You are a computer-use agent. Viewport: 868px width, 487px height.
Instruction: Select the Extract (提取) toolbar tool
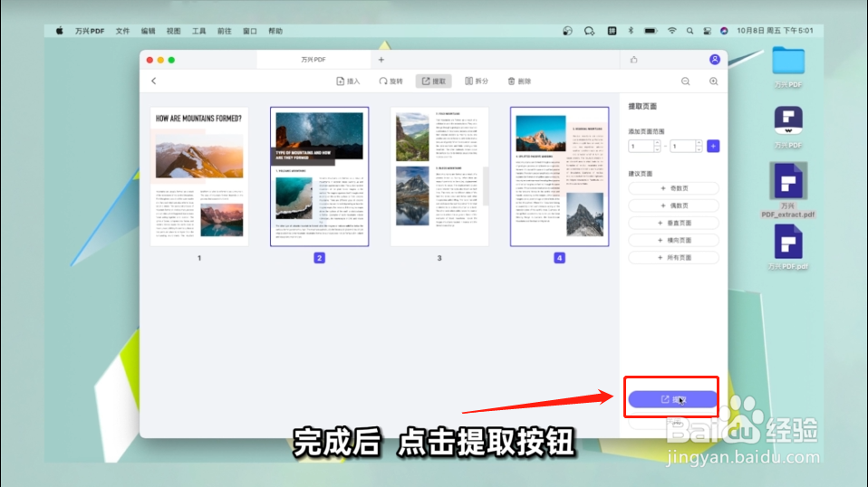[433, 81]
